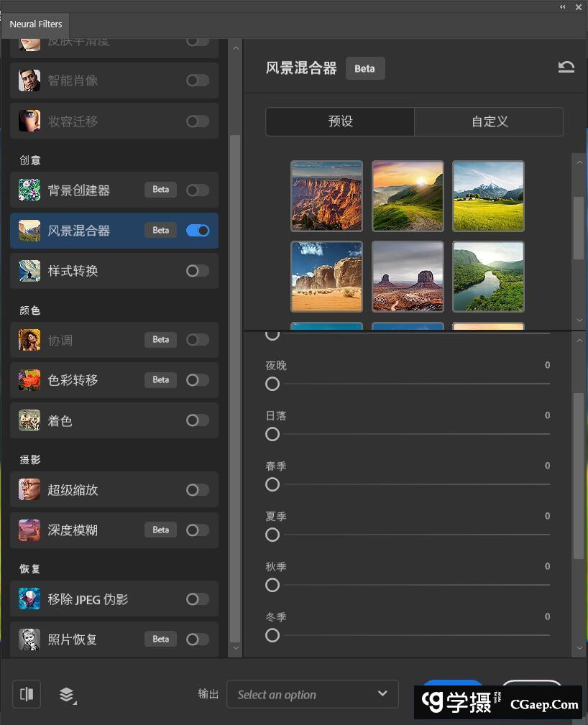
Task: Click the reset arrow beside 风景混合器 title
Action: click(x=566, y=66)
